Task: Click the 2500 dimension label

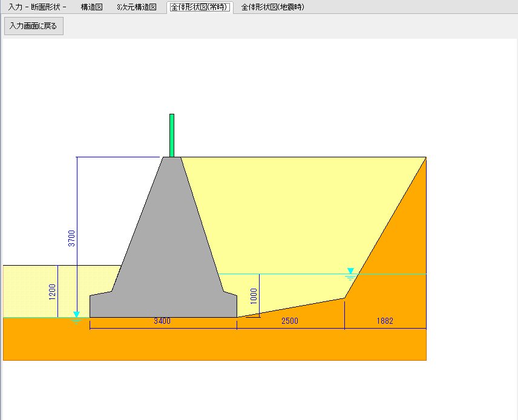Action: (x=290, y=321)
